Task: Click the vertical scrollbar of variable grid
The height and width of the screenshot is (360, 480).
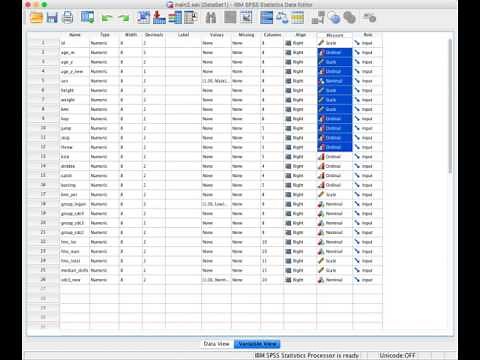Action: (x=450, y=106)
